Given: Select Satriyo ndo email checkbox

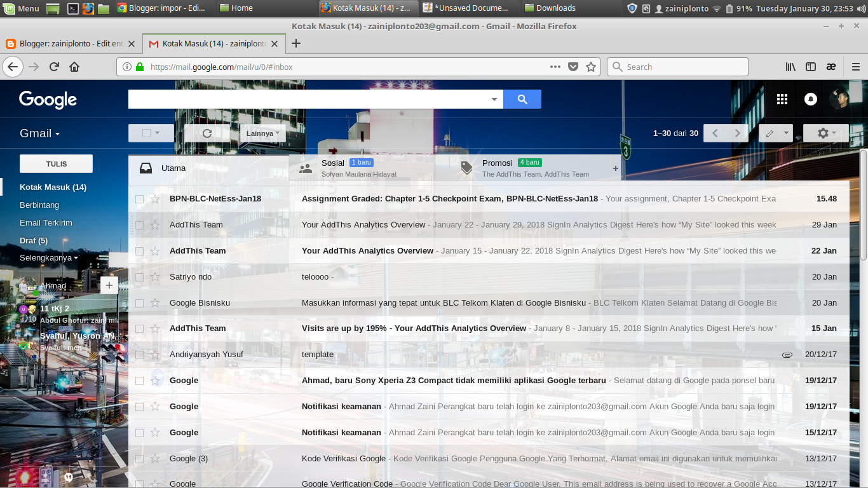Looking at the screenshot, I should (139, 277).
